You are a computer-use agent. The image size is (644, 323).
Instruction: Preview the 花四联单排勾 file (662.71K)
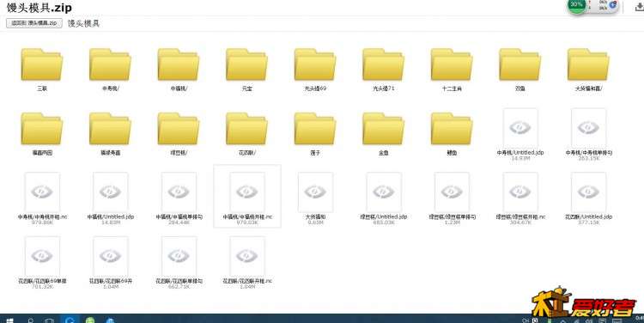179,256
